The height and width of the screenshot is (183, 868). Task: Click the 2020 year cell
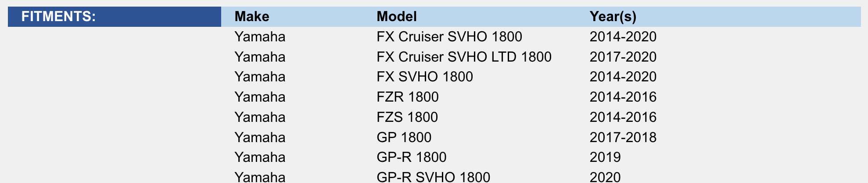[x=605, y=177]
